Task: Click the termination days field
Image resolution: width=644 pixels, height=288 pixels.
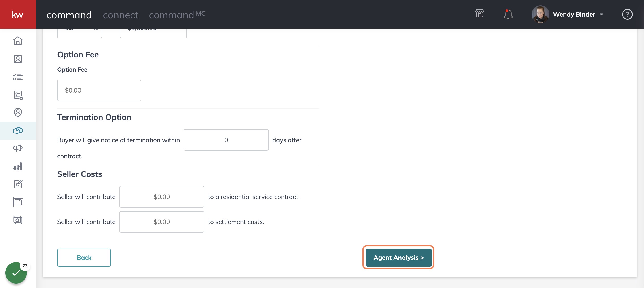Action: [226, 140]
